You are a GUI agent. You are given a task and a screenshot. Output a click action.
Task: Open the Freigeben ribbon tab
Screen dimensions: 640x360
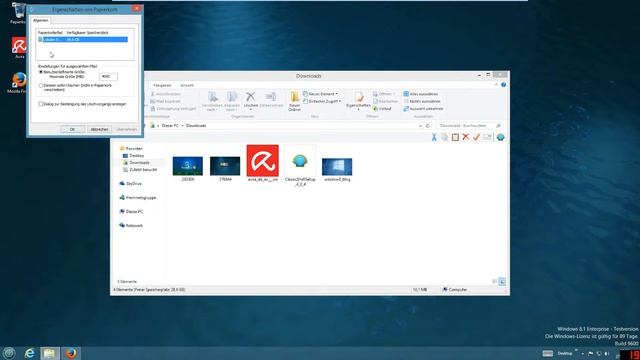(162, 85)
